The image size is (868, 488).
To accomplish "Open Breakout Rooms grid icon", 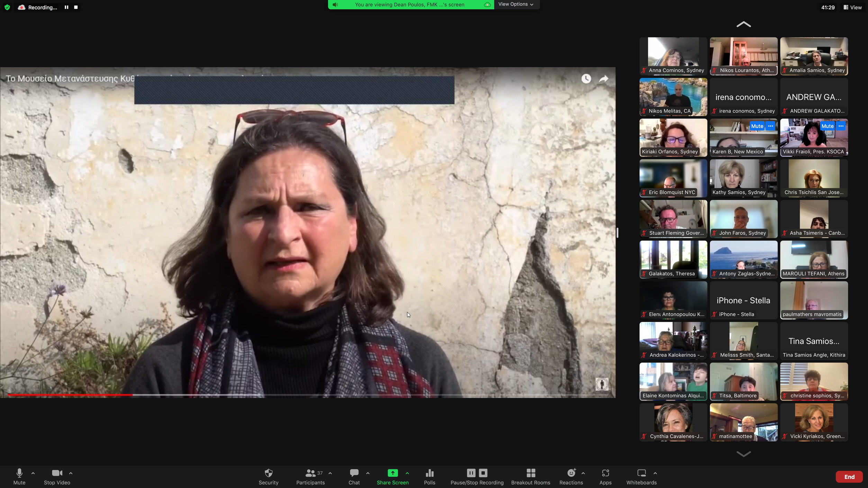I will pyautogui.click(x=531, y=473).
